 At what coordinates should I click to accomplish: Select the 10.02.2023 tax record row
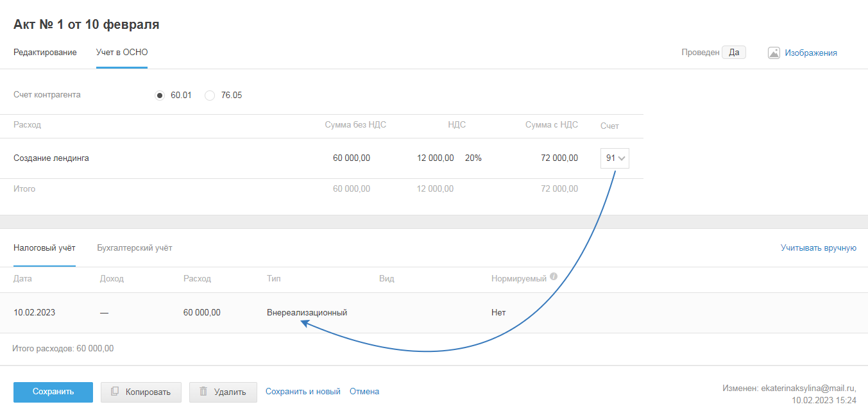click(34, 313)
